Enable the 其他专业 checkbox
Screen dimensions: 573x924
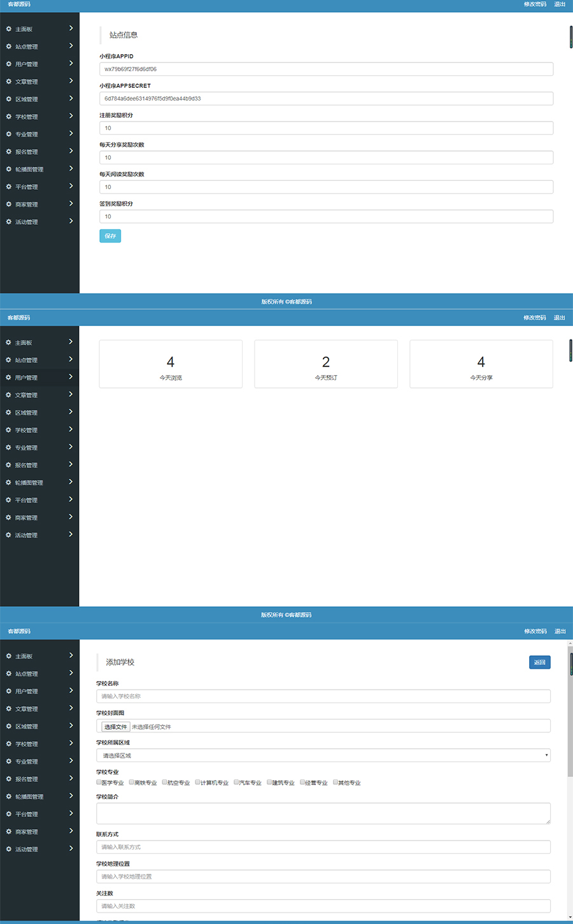[336, 782]
